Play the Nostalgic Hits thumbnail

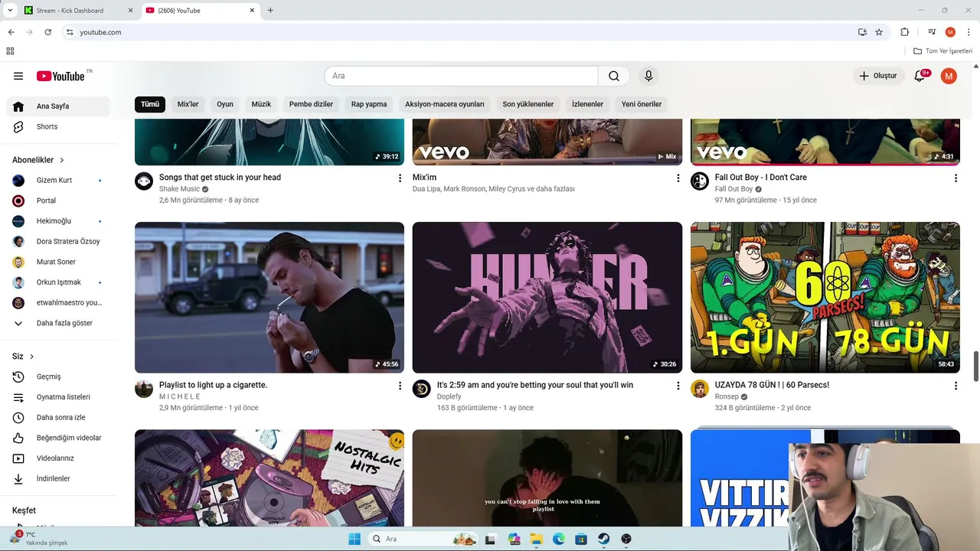[269, 478]
